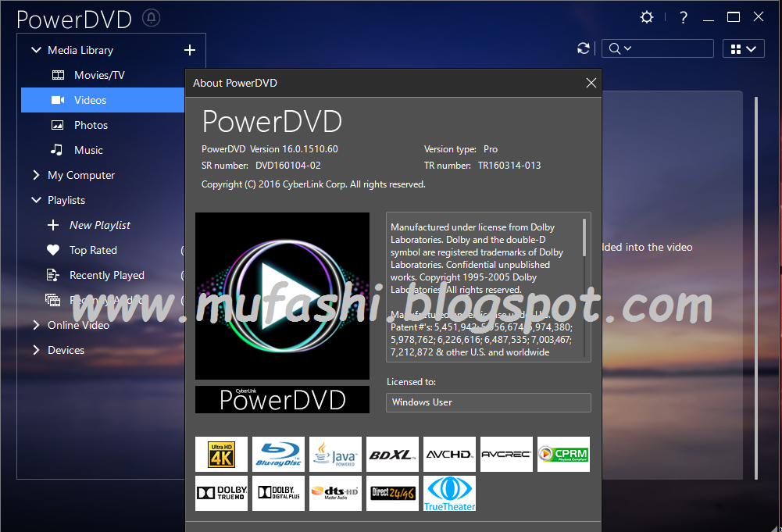The width and height of the screenshot is (782, 532).
Task: Click the main library vertical scrollbar
Action: [x=756, y=288]
